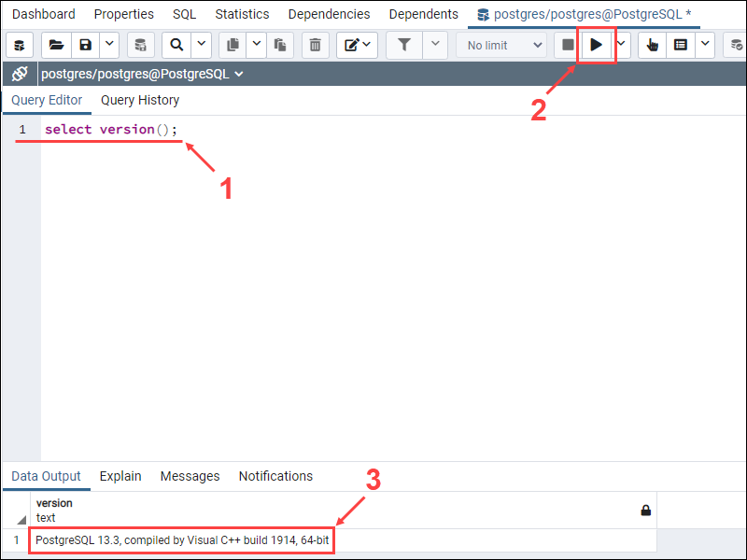Select the Explain tab
This screenshot has height=560, width=747.
coord(120,476)
